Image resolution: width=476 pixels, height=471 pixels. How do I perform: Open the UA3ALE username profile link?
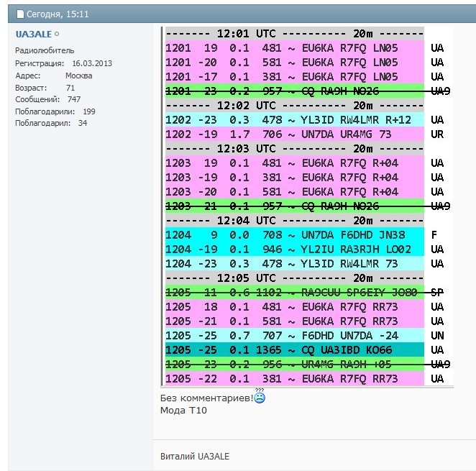coord(33,34)
